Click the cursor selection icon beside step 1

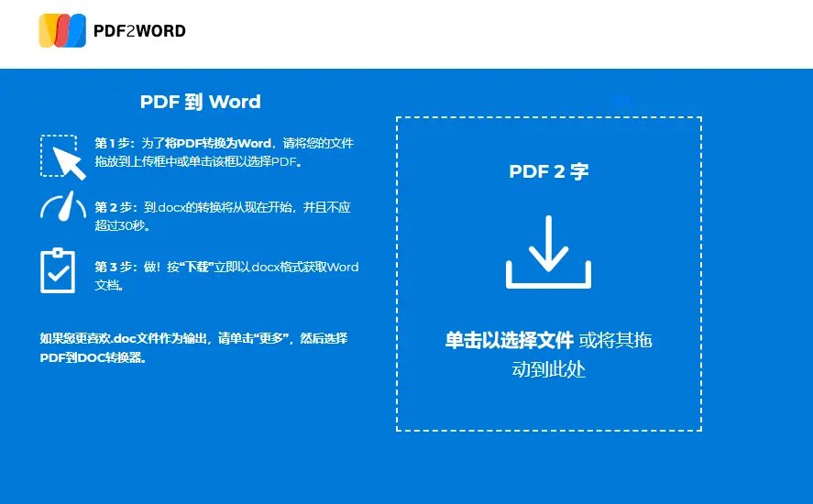coord(63,157)
